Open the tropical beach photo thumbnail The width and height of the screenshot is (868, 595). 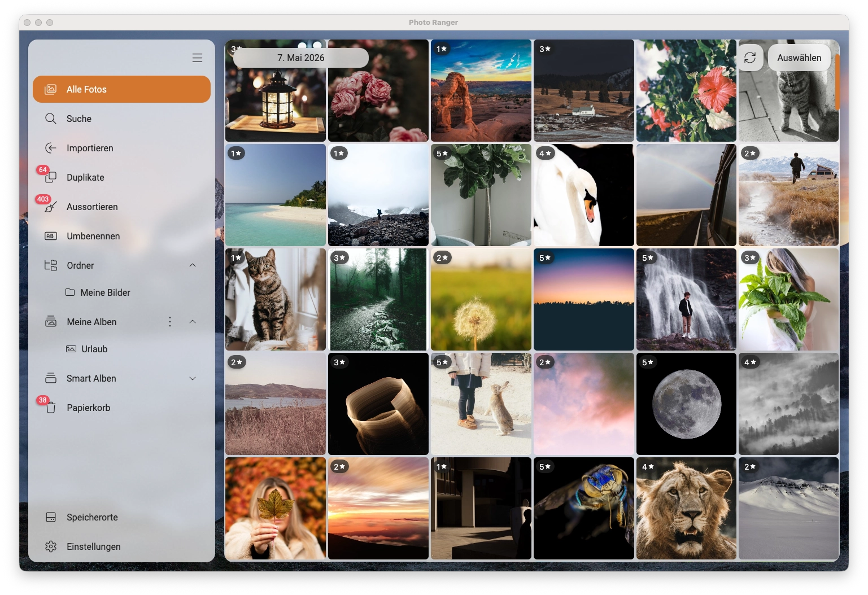coord(275,195)
